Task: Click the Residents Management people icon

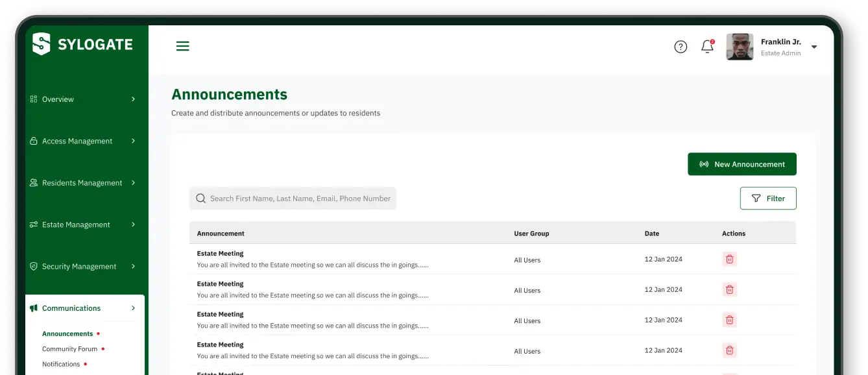Action: [34, 183]
